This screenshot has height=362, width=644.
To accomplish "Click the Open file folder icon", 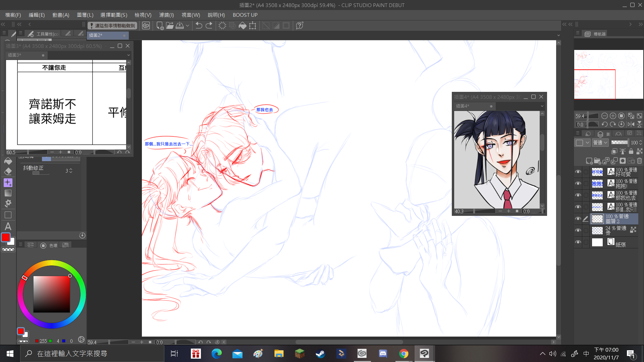I will (170, 26).
